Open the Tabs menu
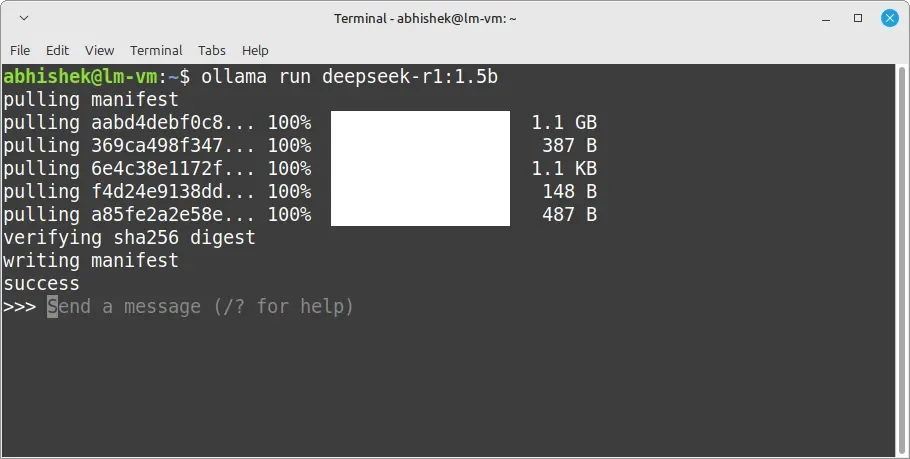 click(211, 50)
